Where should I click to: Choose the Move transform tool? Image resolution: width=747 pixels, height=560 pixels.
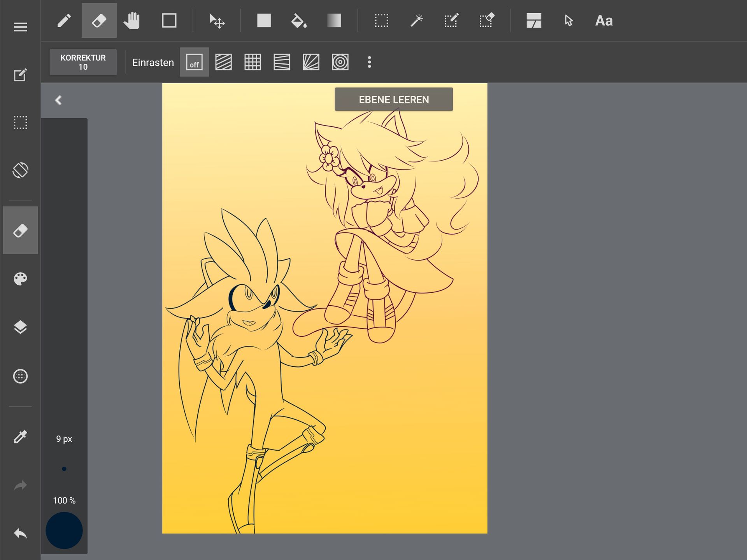click(217, 21)
